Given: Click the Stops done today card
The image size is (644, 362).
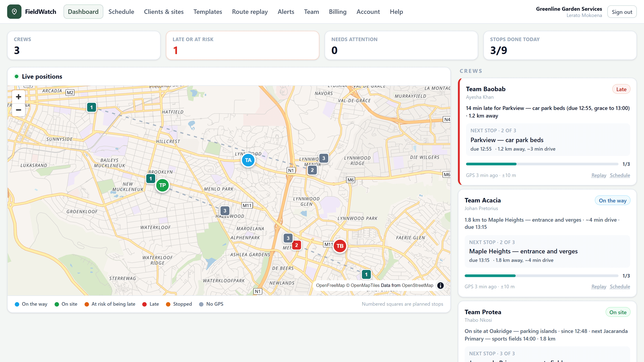Looking at the screenshot, I should 560,45.
